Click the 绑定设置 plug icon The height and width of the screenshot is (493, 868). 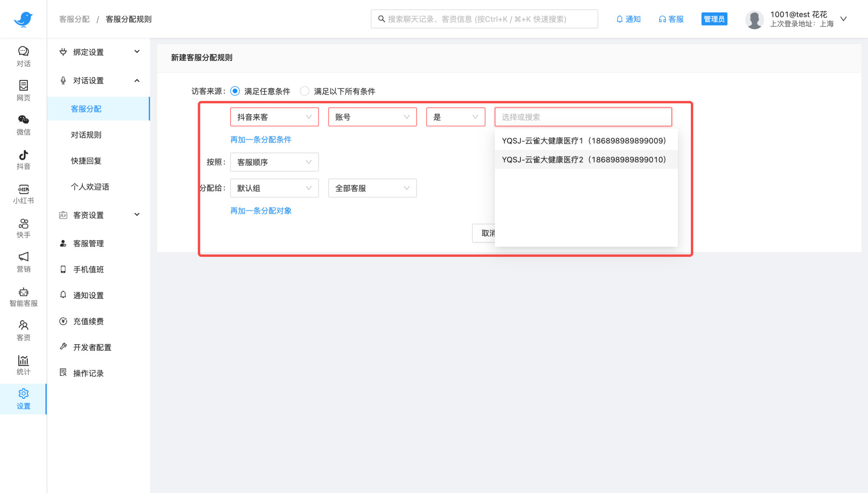tap(63, 52)
